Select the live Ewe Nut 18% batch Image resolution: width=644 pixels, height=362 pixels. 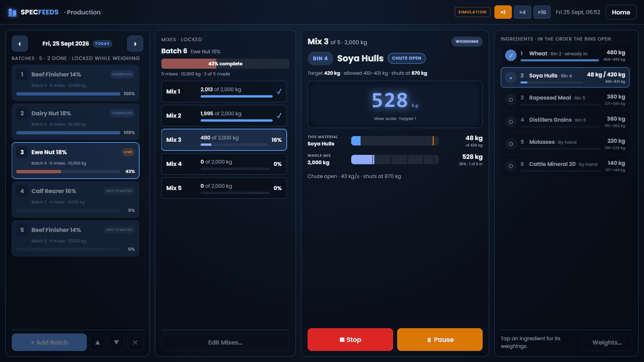(75, 161)
